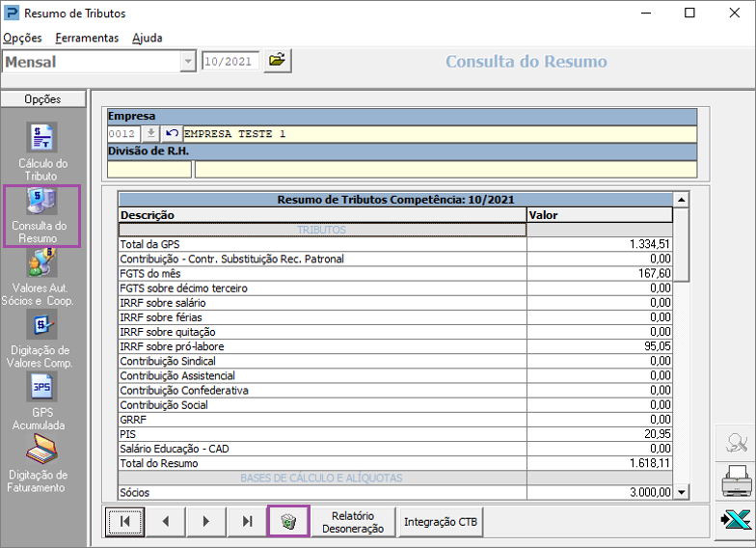Open Digitação de Faturamento option
Viewport: 756px width, 548px height.
coord(39,463)
